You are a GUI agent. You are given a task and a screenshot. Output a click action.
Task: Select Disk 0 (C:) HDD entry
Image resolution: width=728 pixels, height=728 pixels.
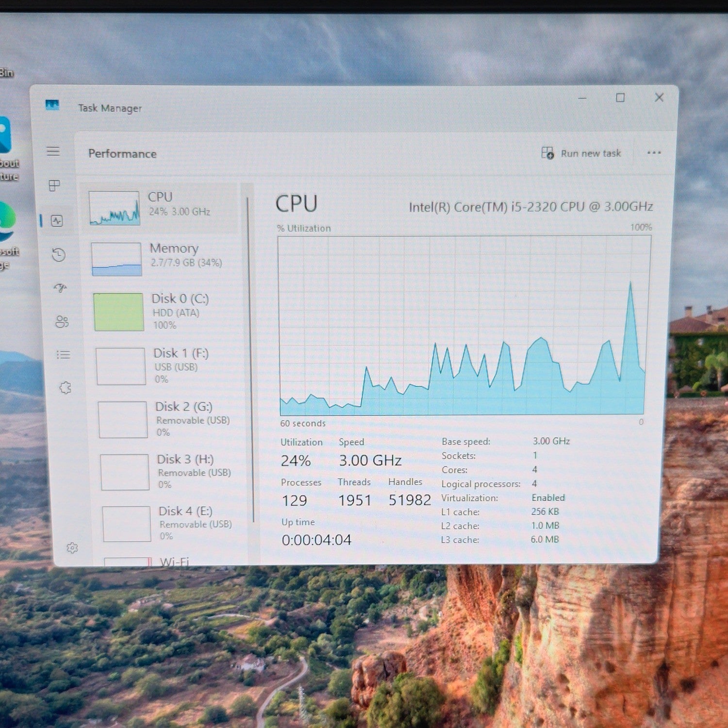(165, 312)
